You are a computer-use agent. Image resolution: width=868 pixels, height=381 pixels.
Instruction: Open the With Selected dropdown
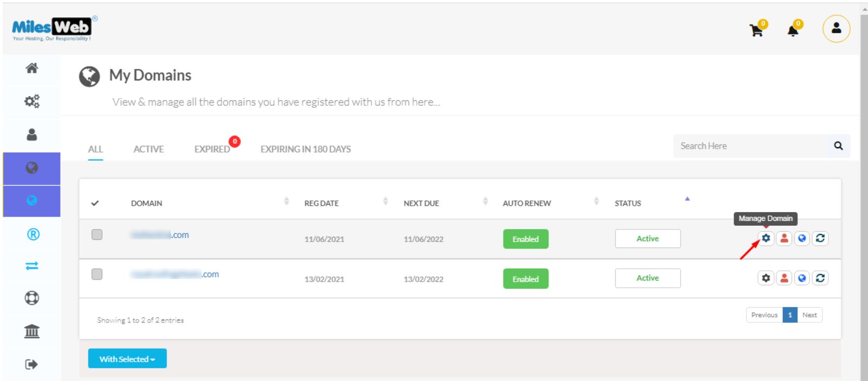(127, 359)
